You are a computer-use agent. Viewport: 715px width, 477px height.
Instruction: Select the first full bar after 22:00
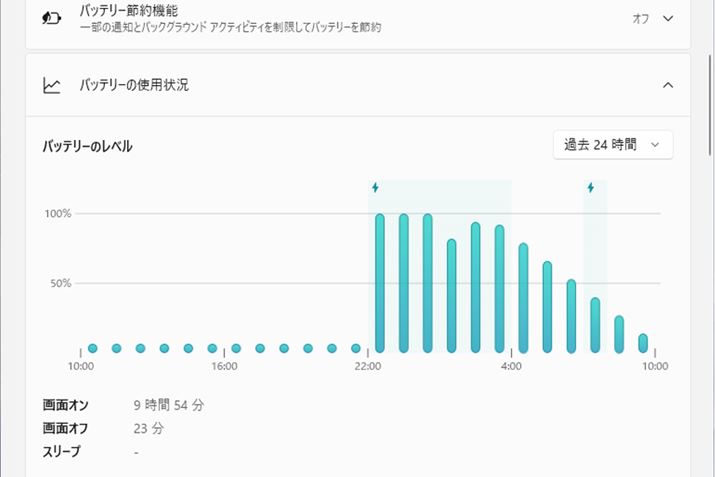380,283
